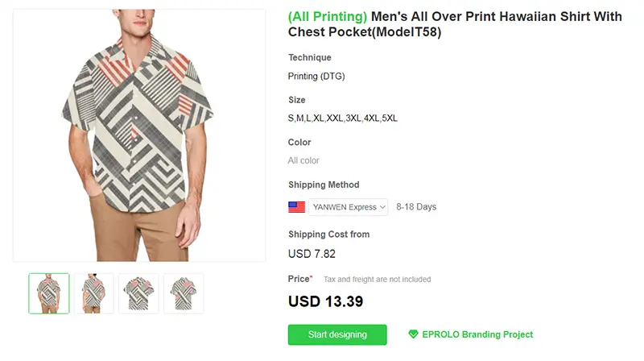
Task: Click the Start designing button
Action: click(x=337, y=334)
